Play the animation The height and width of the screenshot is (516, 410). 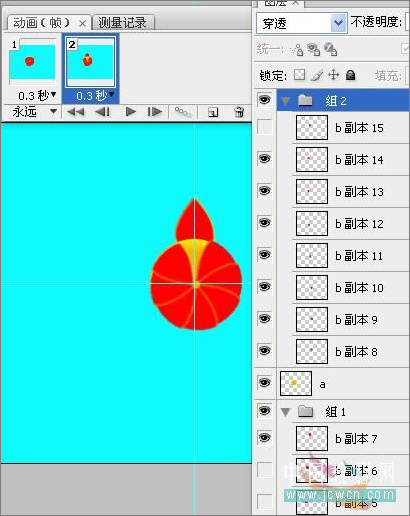tap(131, 112)
